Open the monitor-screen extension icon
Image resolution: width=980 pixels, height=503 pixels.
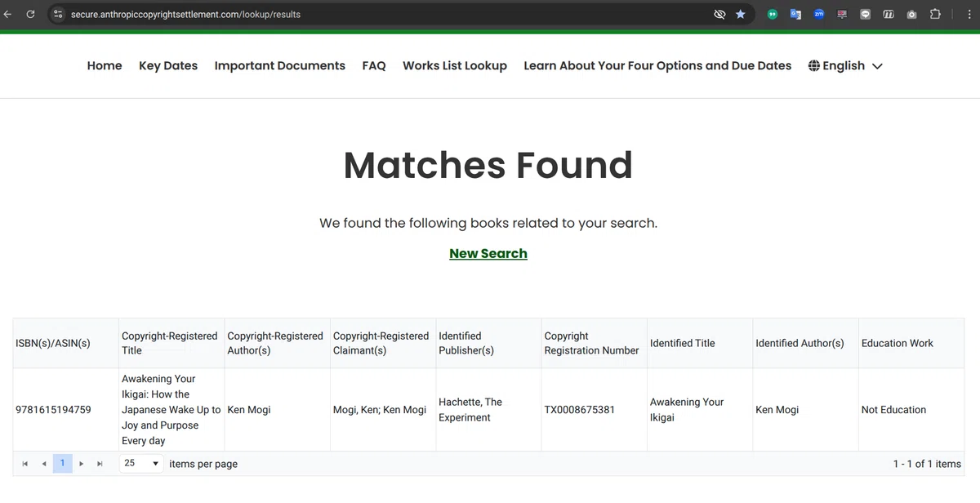[842, 14]
